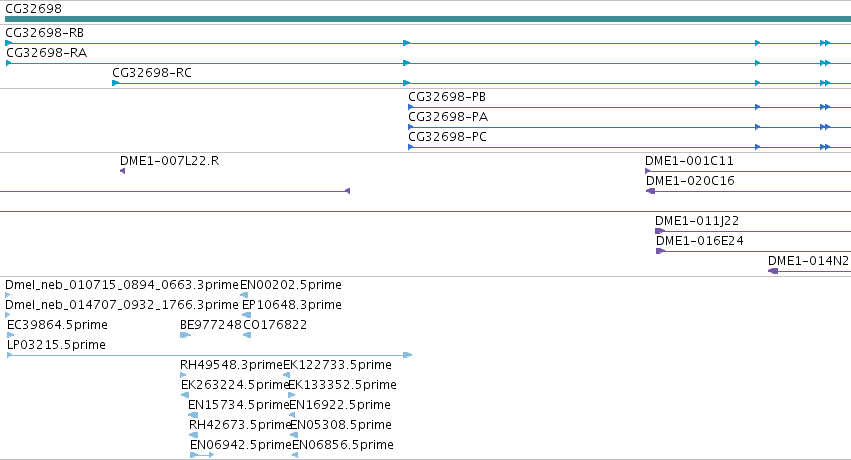Click Dmel_neb_010715_0894_0663.3prime label
Image resolution: width=851 pixels, height=460 pixels.
click(122, 285)
